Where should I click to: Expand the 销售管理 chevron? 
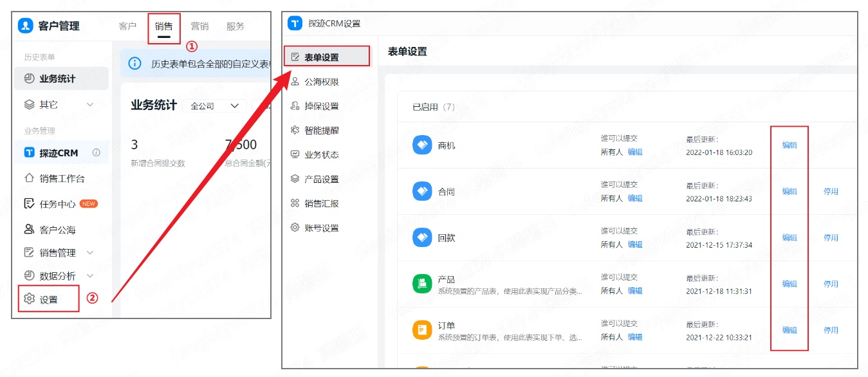click(89, 253)
